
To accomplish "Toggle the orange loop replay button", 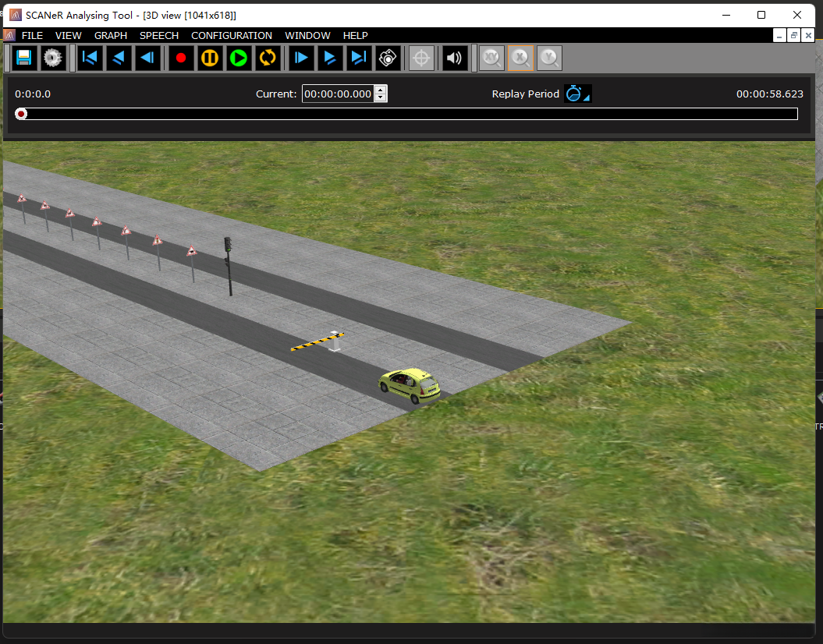I will (x=268, y=58).
